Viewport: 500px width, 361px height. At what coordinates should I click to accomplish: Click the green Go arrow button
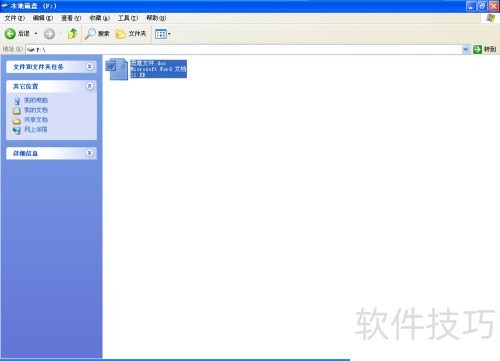tap(477, 49)
